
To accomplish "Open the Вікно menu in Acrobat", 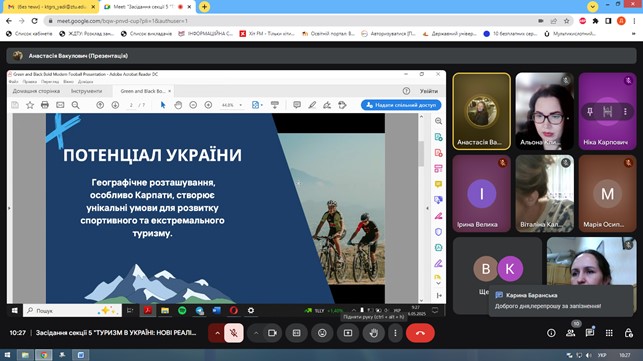I will 68,82.
